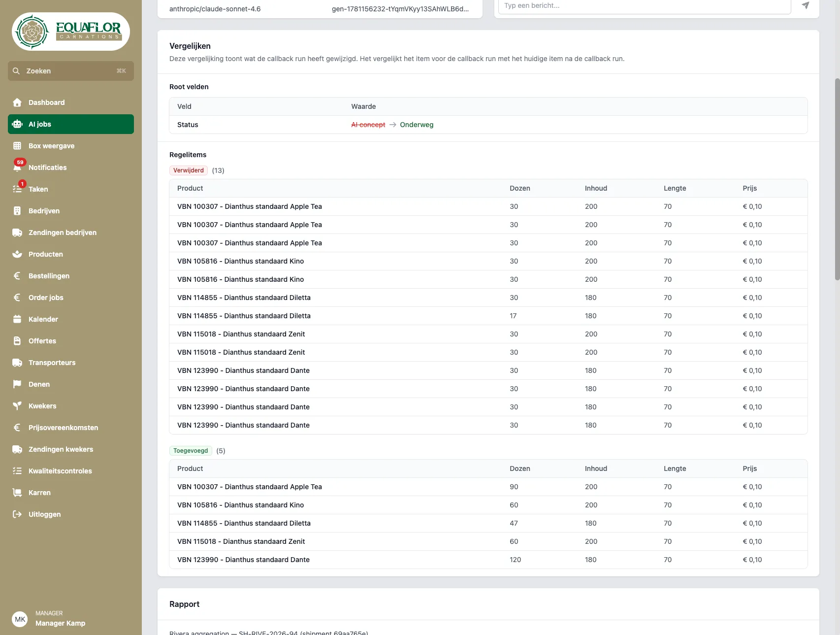
Task: Click the AI jobs robot icon
Action: click(17, 124)
